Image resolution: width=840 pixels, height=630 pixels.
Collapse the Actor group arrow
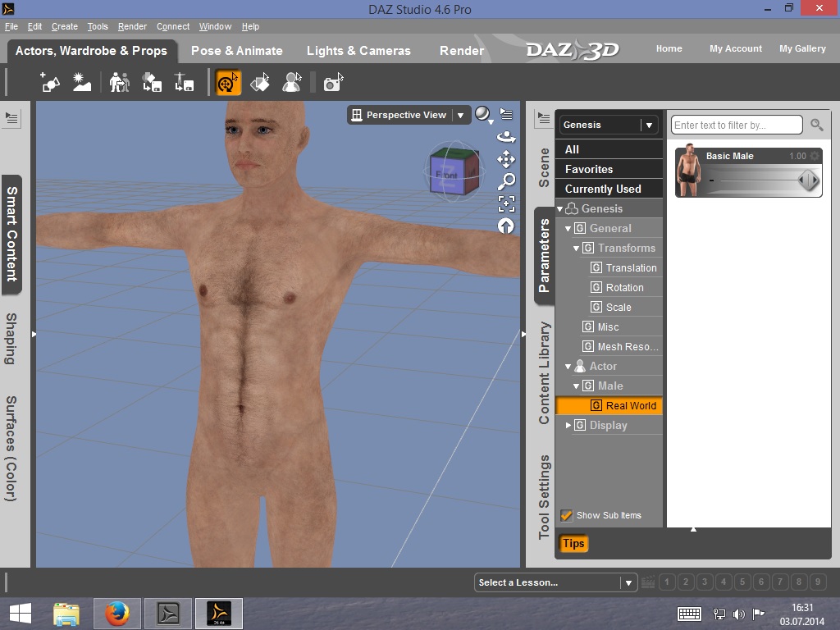pos(568,367)
